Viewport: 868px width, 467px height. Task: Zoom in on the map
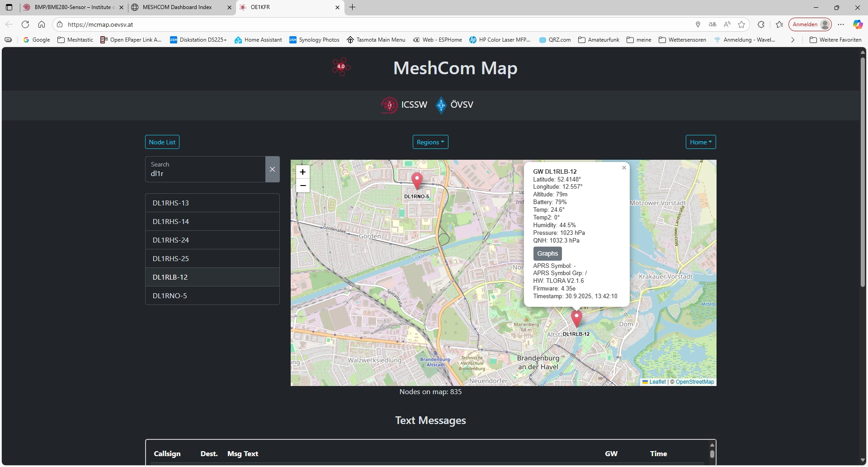303,172
